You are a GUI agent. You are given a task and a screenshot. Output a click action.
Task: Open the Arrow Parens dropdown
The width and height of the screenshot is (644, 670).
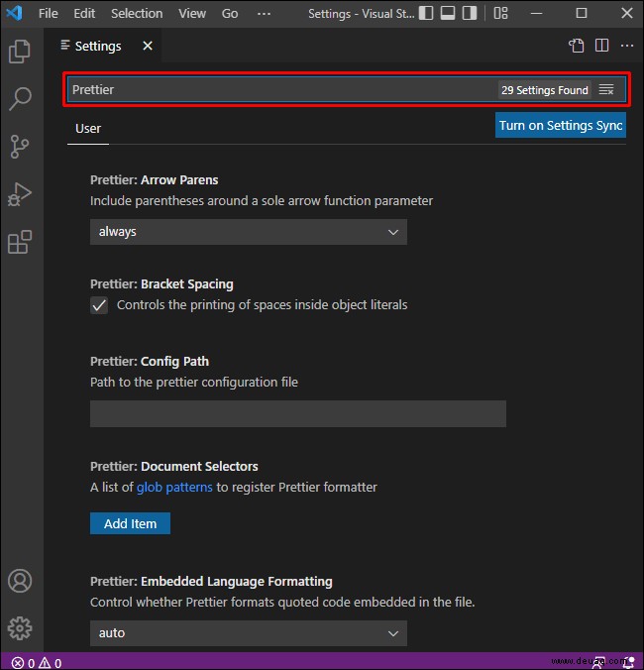point(249,232)
